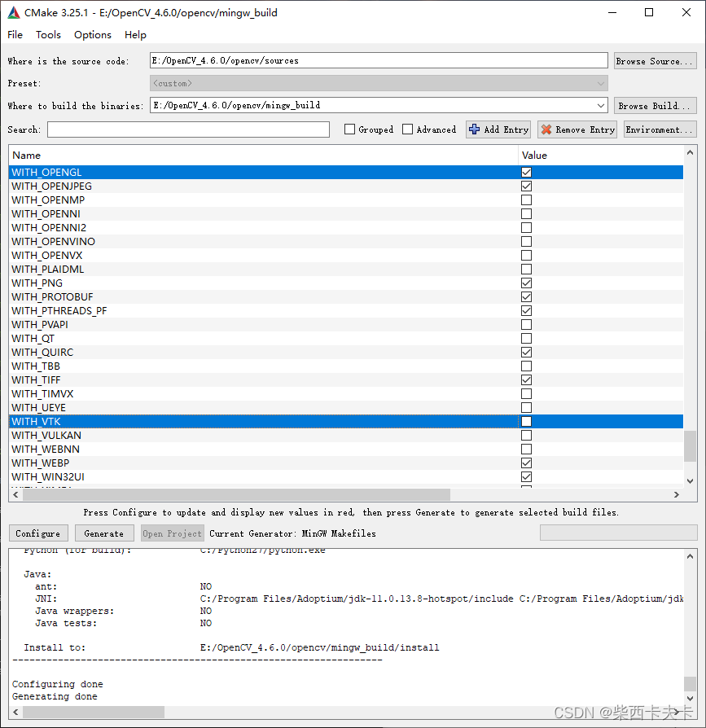Uncheck the WITH_TIFF checkbox
Screen dimensions: 706x728
tap(526, 380)
